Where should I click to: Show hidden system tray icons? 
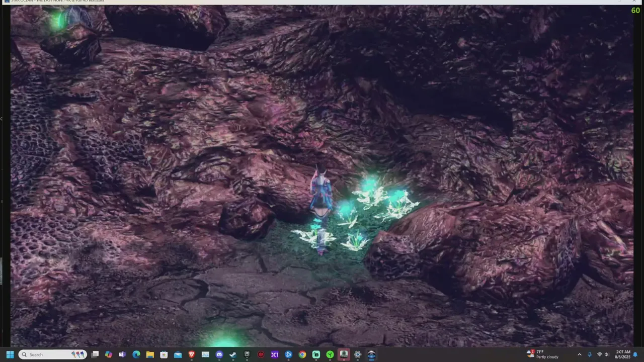(579, 354)
